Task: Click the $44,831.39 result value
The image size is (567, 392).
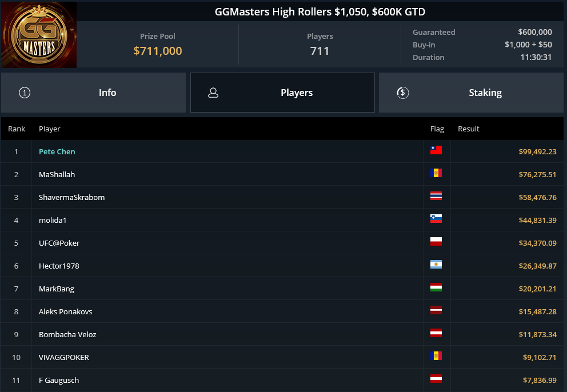Action: pyautogui.click(x=537, y=220)
